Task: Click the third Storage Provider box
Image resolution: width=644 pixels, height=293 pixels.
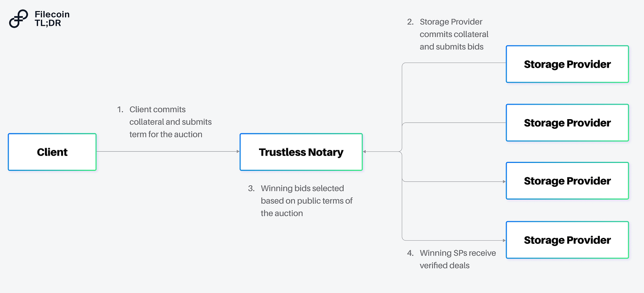Action: tap(567, 181)
